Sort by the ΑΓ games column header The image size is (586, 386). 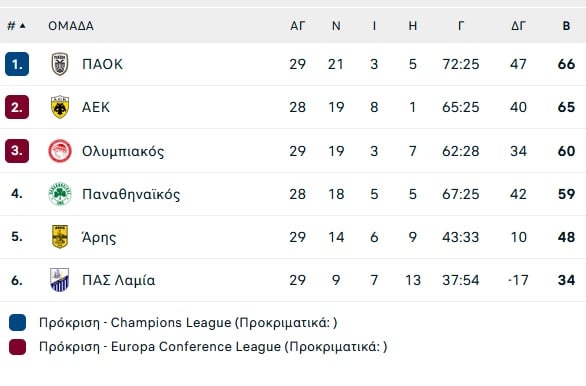[x=298, y=26]
